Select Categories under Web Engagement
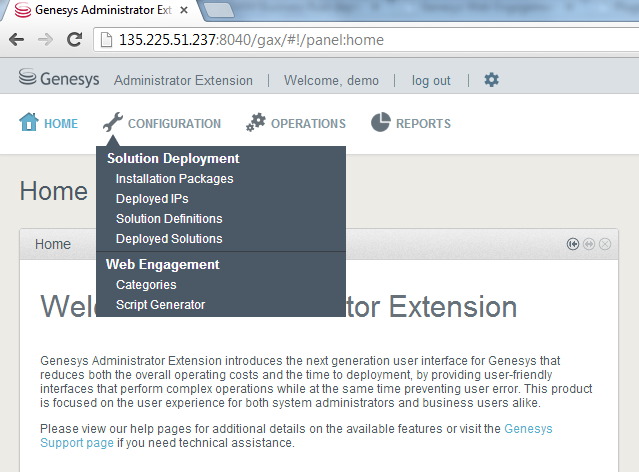This screenshot has height=472, width=639. click(x=146, y=285)
